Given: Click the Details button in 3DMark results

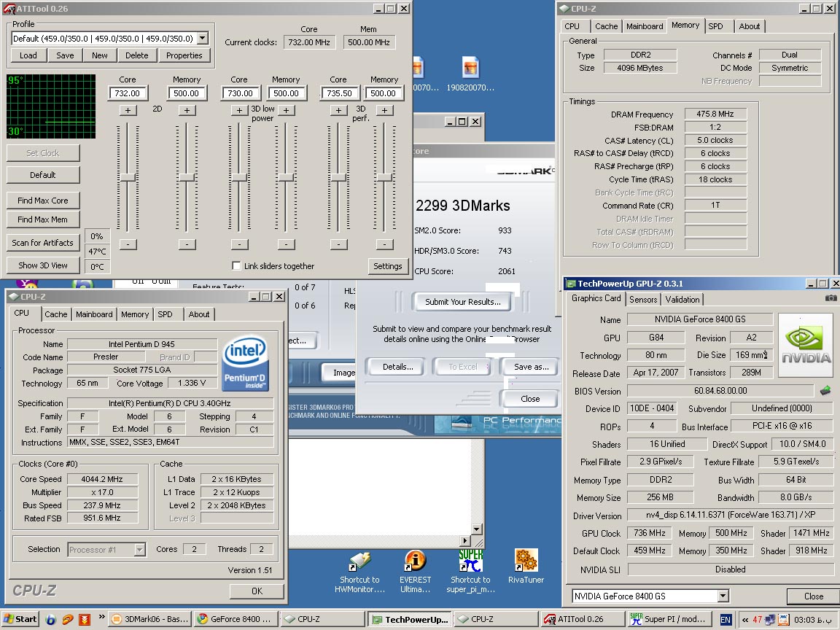Looking at the screenshot, I should tap(397, 367).
